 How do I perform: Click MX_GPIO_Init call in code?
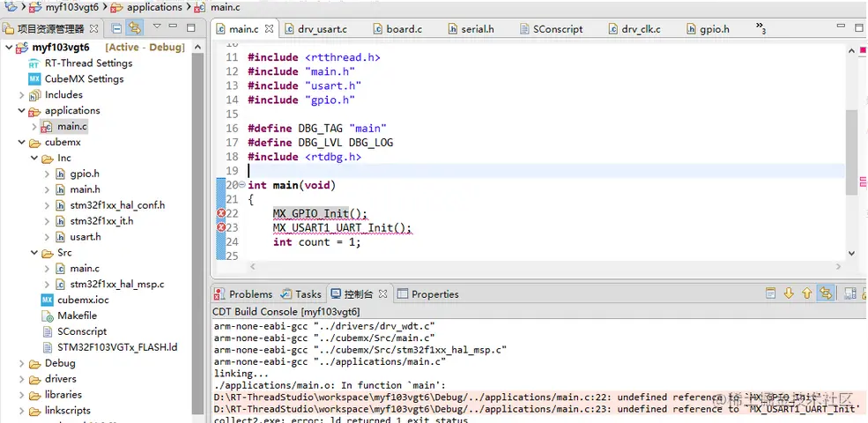tap(320, 214)
